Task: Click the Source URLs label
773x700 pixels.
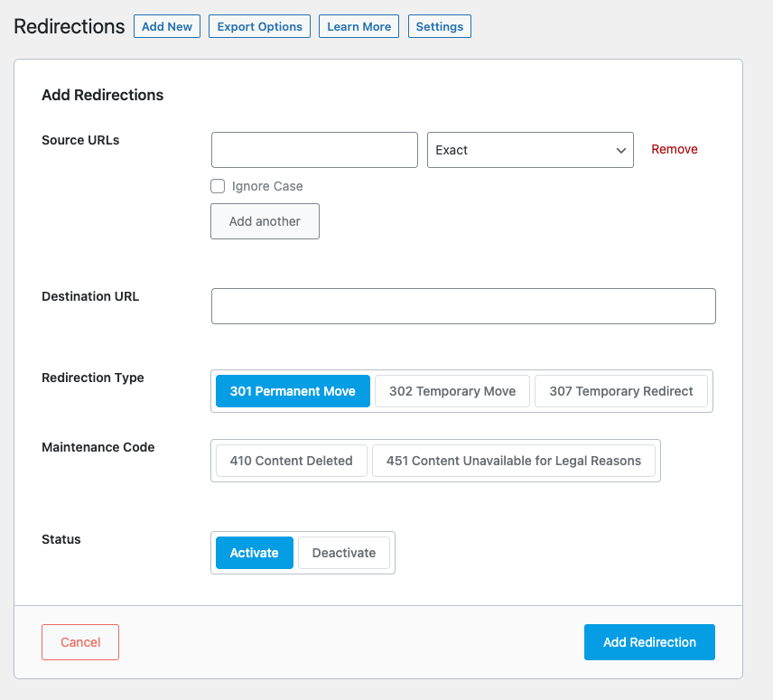Action: point(80,140)
